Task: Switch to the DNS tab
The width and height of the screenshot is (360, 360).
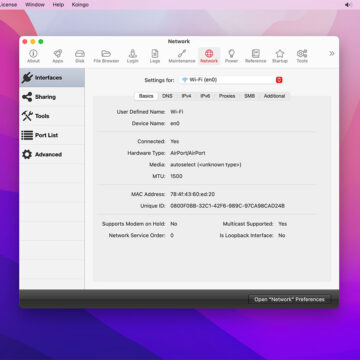Action: pyautogui.click(x=167, y=96)
